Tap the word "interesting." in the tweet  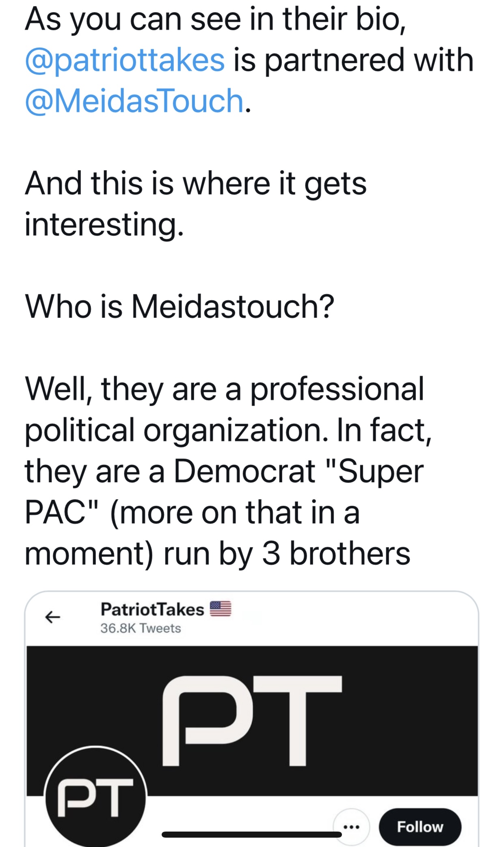click(x=104, y=225)
